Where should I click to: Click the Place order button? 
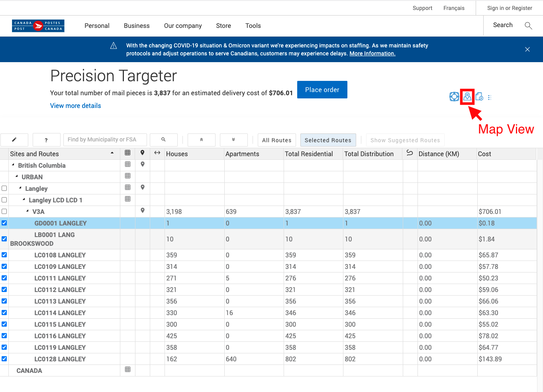pos(322,90)
